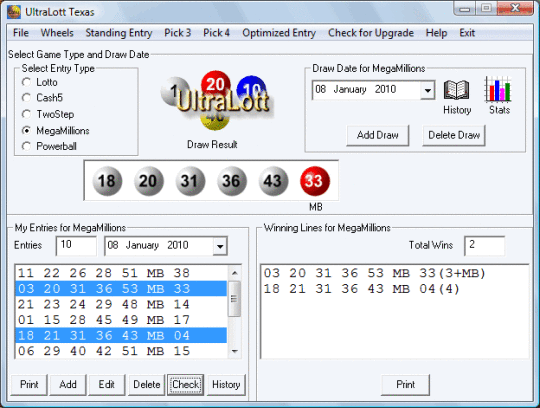Select entry 21 23 24 29 48 MB 14

[121, 304]
